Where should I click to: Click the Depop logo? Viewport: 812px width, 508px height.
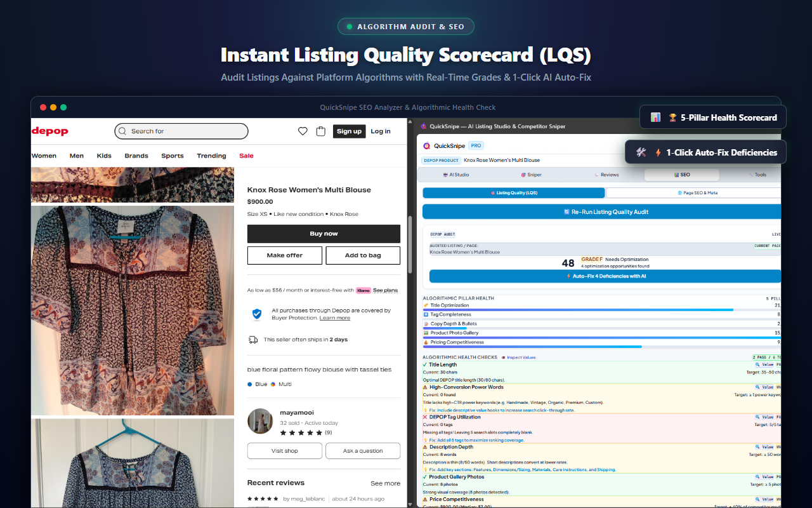click(50, 131)
